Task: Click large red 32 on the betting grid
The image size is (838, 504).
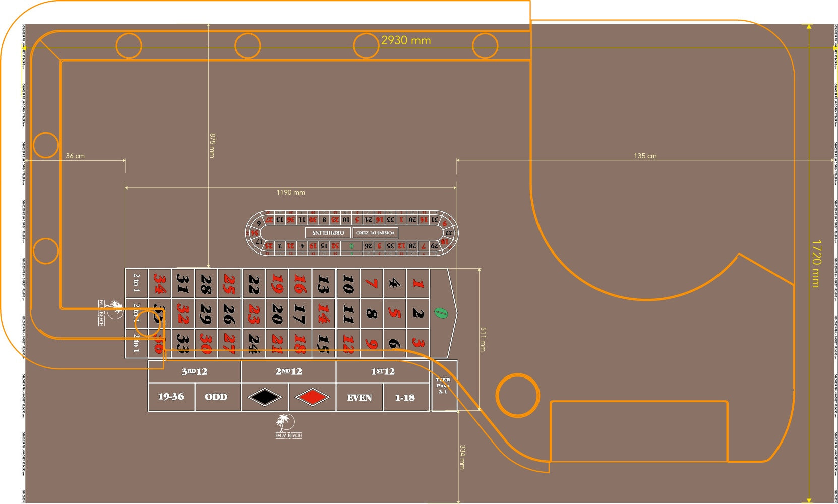Action: (183, 313)
